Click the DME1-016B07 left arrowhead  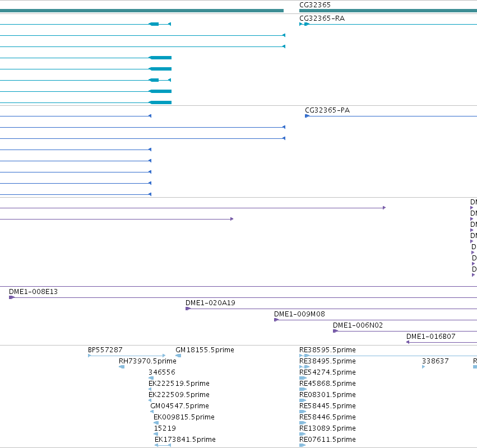(408, 343)
